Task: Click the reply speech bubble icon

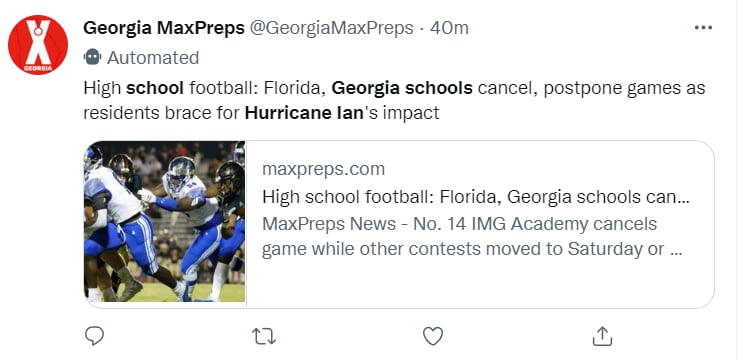Action: tap(94, 335)
